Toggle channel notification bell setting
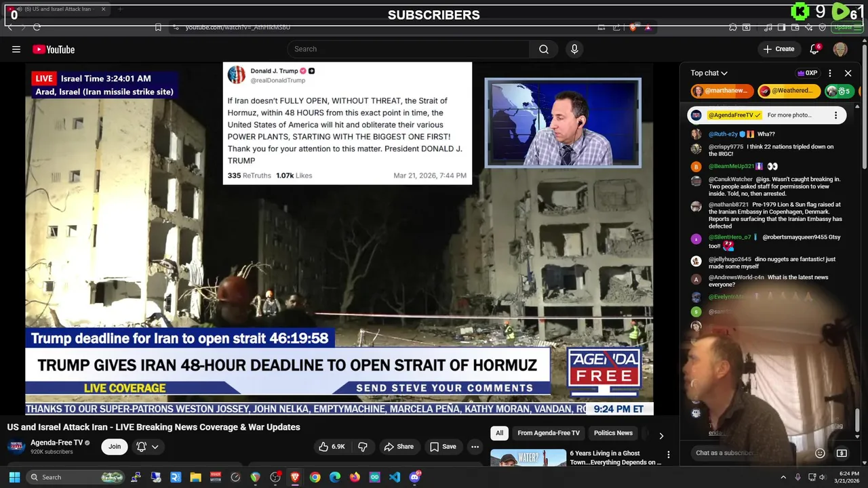Image resolution: width=868 pixels, height=488 pixels. point(147,447)
